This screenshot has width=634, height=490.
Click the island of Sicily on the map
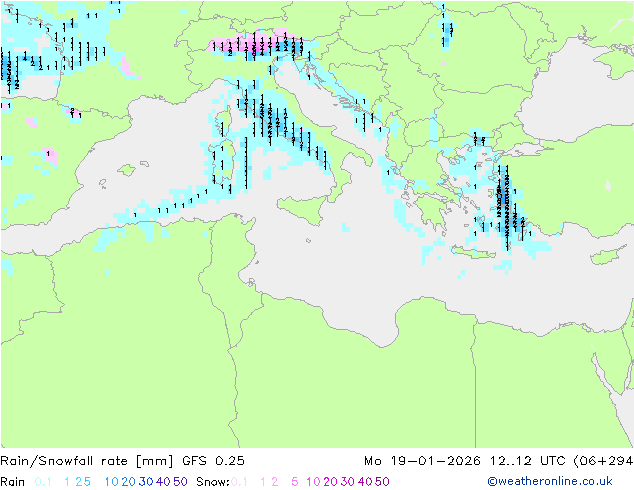[302, 209]
